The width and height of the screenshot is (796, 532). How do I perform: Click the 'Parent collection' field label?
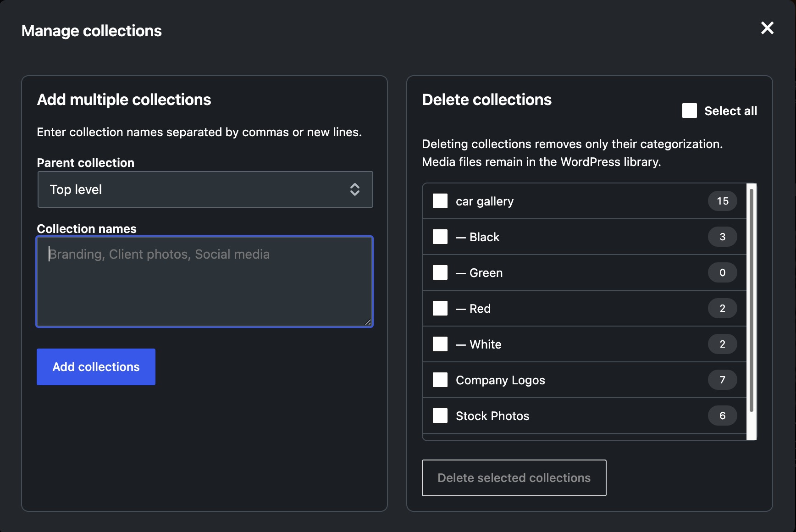pos(86,163)
